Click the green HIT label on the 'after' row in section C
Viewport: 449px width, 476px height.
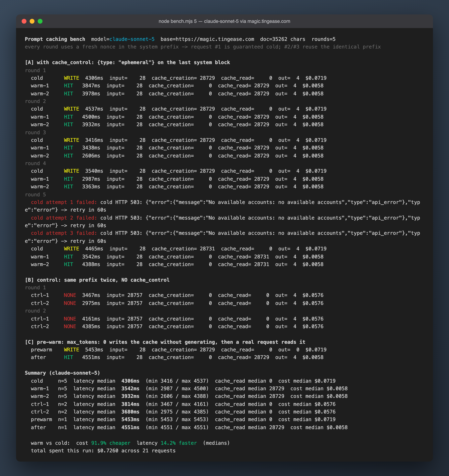coord(69,357)
